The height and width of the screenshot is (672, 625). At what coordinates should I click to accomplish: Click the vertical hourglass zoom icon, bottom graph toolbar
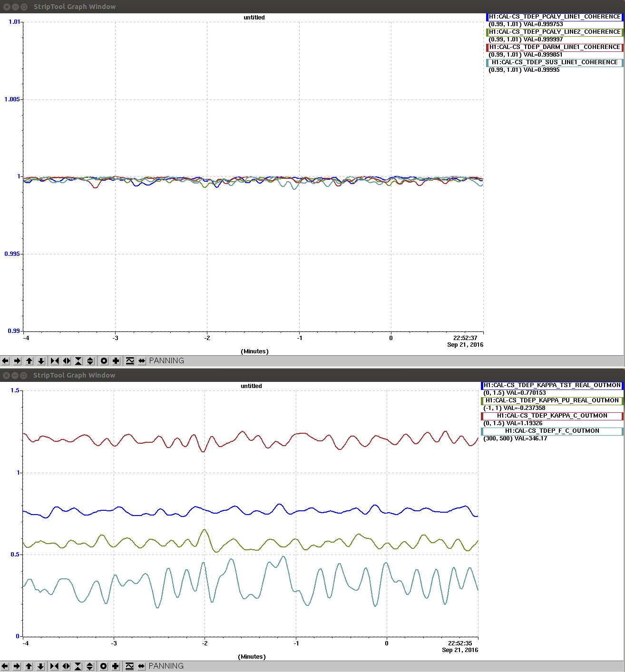(x=78, y=666)
